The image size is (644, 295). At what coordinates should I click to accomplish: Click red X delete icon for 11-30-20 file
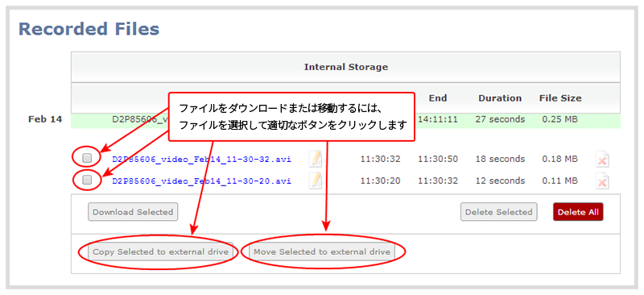click(x=602, y=181)
